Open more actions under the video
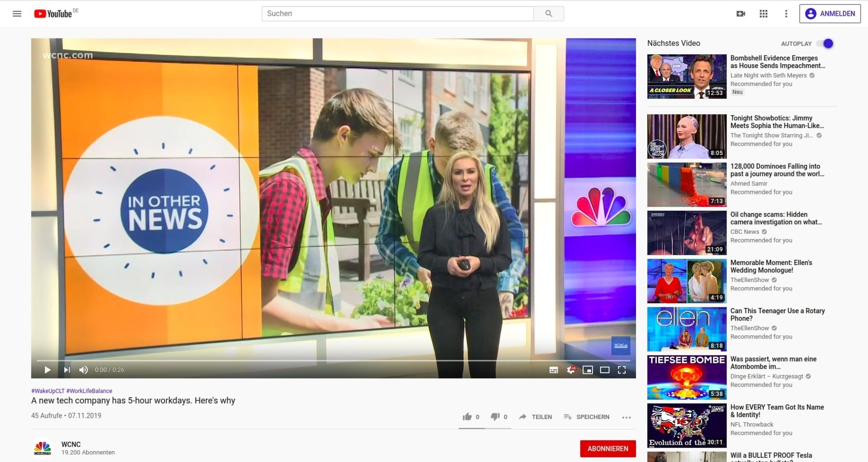868x462 pixels. [626, 417]
